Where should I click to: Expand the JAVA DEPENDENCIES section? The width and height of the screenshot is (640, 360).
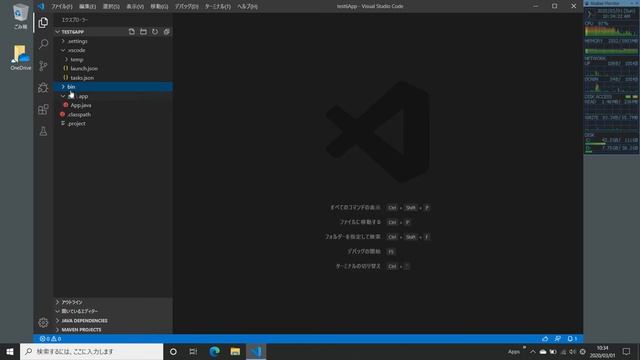[113, 321]
